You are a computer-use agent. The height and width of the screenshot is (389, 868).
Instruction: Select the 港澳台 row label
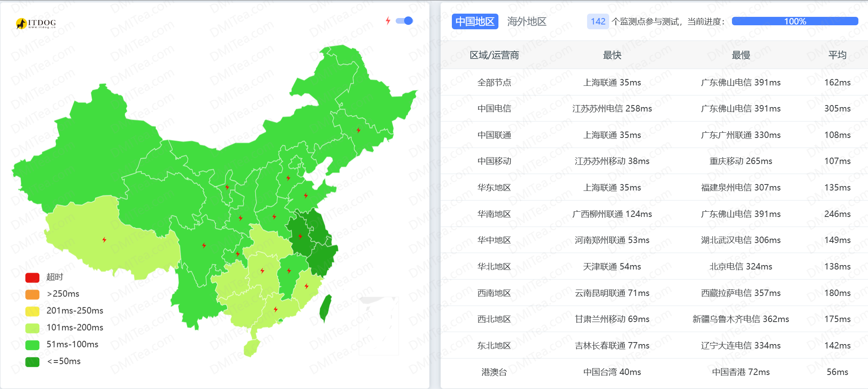click(494, 372)
